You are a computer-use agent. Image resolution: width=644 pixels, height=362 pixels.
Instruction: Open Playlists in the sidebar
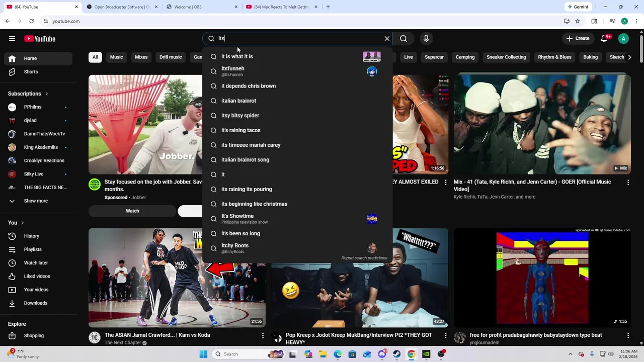click(38, 249)
